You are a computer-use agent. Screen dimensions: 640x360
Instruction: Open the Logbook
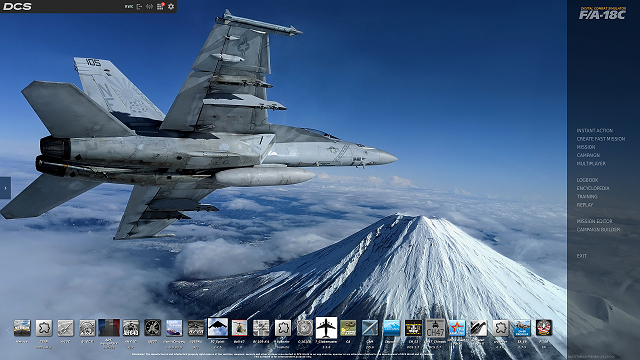pyautogui.click(x=587, y=180)
